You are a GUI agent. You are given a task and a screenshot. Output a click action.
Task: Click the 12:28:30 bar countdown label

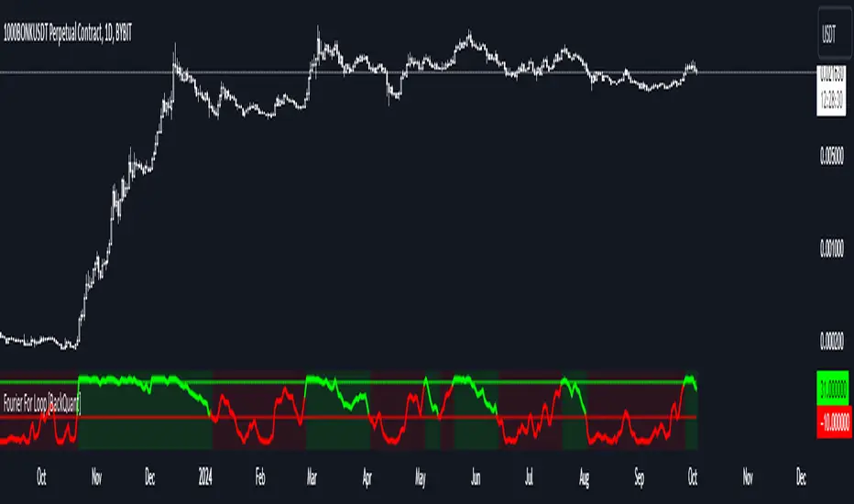click(831, 99)
